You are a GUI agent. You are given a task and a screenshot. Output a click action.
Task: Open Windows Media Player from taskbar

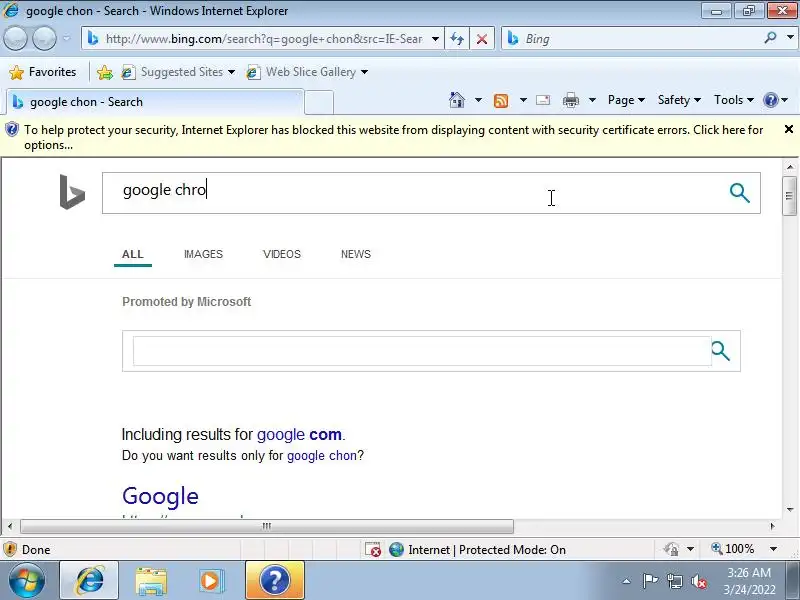(x=210, y=581)
